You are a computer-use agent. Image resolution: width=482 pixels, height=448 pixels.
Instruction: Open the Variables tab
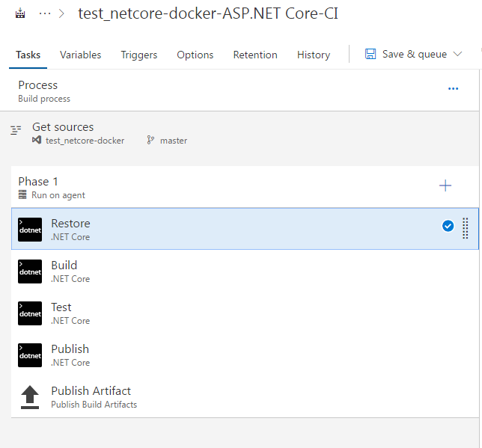[x=81, y=55]
